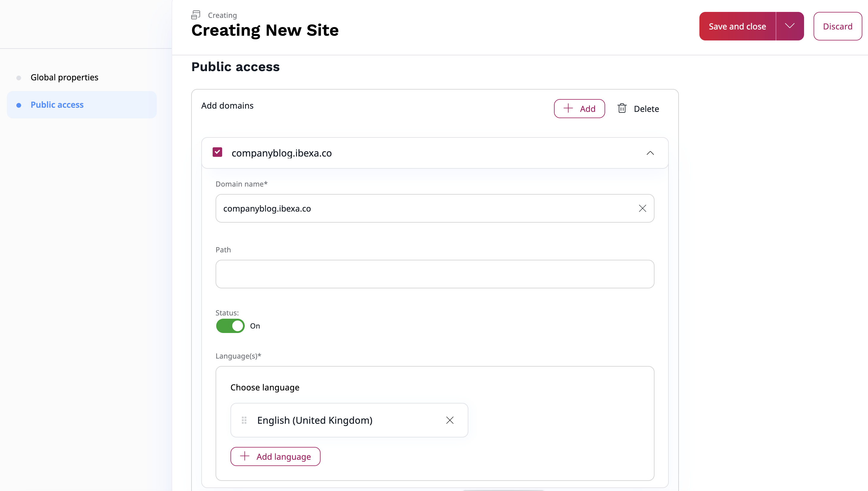
Task: Select the Public access navigation item
Action: (56, 104)
